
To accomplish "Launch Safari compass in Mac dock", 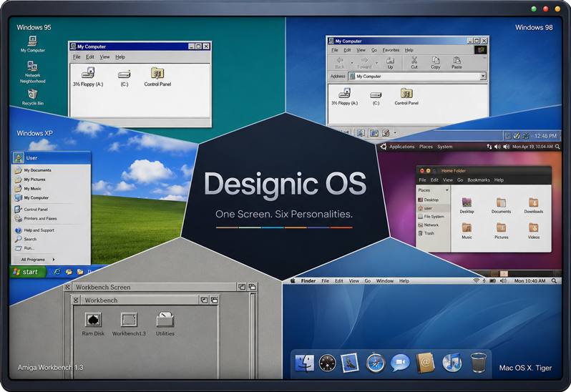I will coord(376,363).
